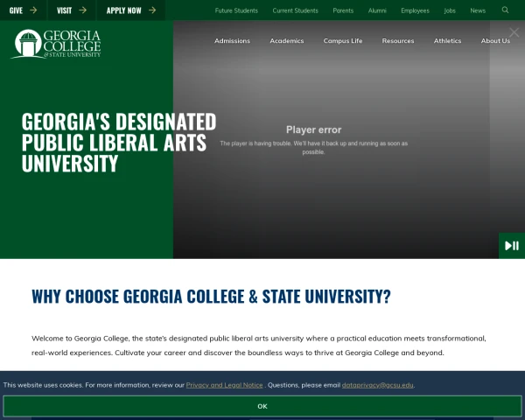
Task: Click the APPLY NOW button
Action: [131, 10]
